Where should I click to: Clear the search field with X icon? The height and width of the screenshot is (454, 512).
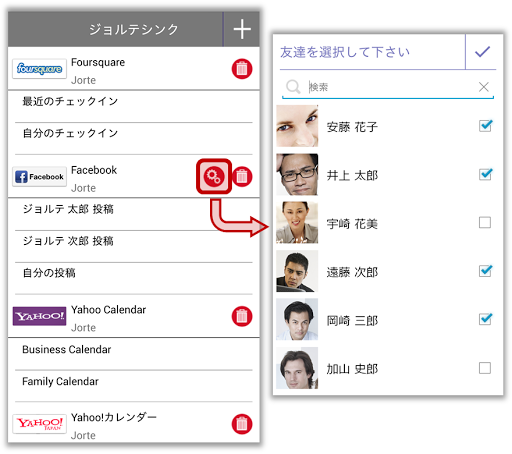click(x=484, y=87)
